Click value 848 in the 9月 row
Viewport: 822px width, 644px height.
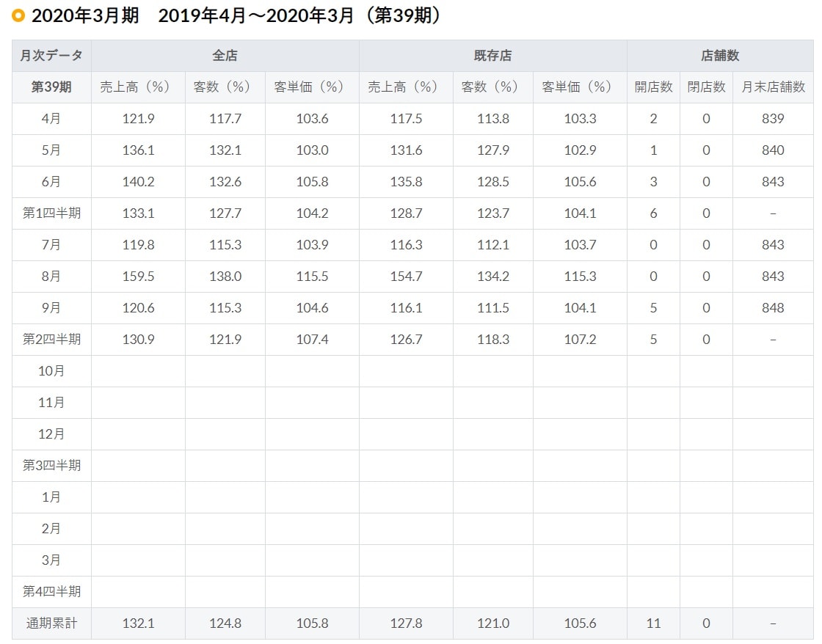tap(774, 307)
